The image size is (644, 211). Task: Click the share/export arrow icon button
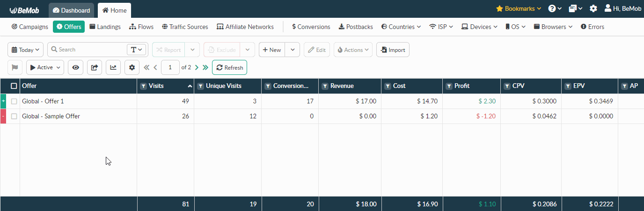click(94, 67)
